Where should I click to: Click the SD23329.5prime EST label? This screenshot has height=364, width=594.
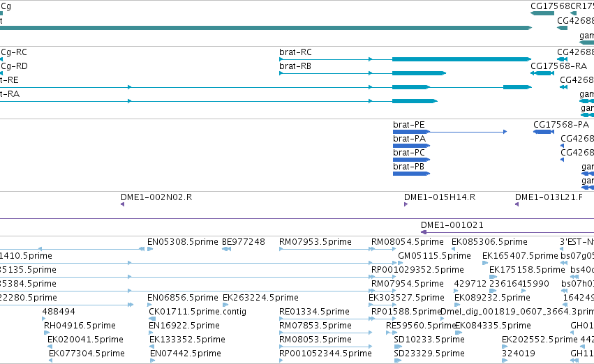(429, 354)
